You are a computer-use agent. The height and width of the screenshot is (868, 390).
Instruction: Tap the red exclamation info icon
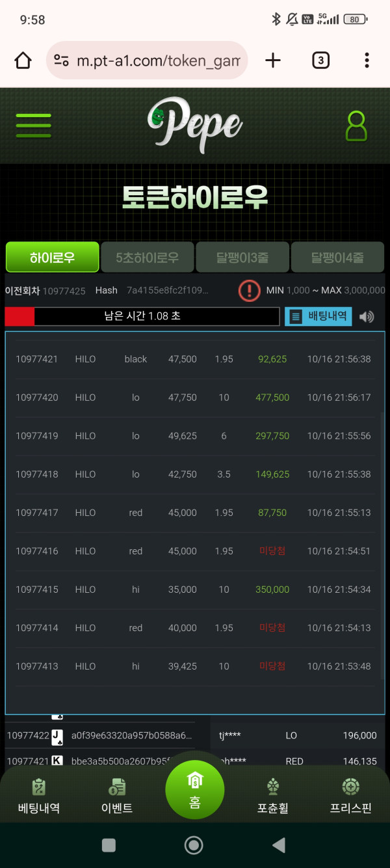[249, 290]
